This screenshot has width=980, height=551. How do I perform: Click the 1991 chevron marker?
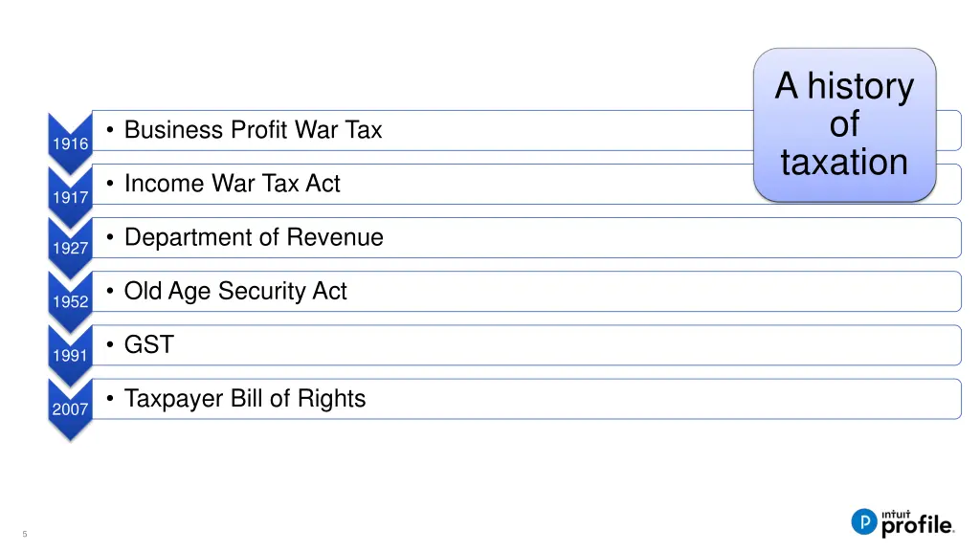click(71, 355)
